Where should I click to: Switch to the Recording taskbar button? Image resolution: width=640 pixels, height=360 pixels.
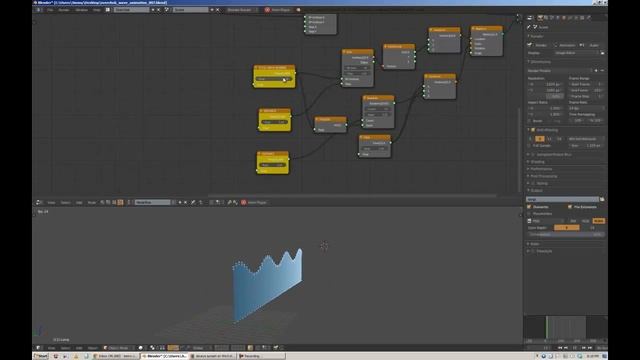pyautogui.click(x=262, y=356)
